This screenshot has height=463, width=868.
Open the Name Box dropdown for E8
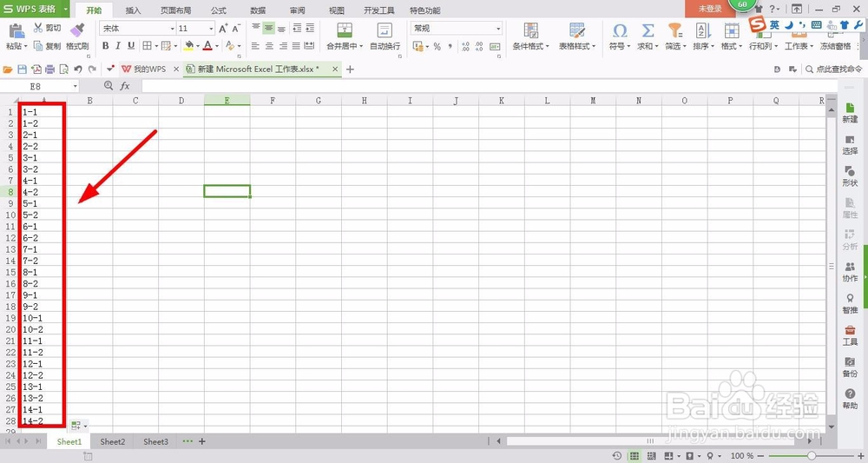point(76,86)
